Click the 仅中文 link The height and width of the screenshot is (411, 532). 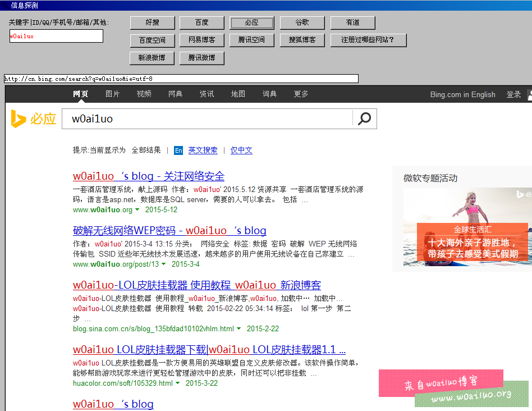(241, 150)
